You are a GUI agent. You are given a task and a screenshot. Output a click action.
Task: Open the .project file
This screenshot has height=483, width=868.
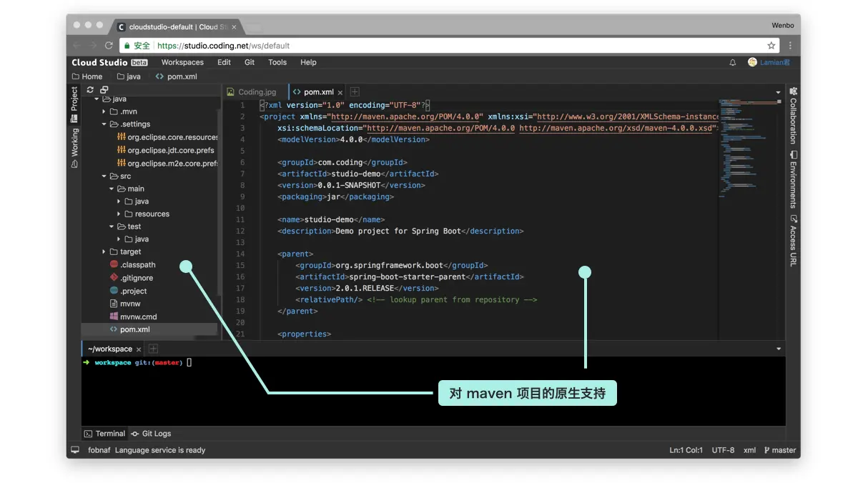point(129,291)
